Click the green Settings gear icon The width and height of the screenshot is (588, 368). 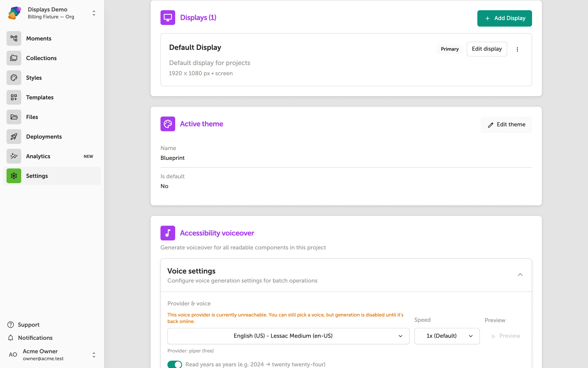pos(14,176)
